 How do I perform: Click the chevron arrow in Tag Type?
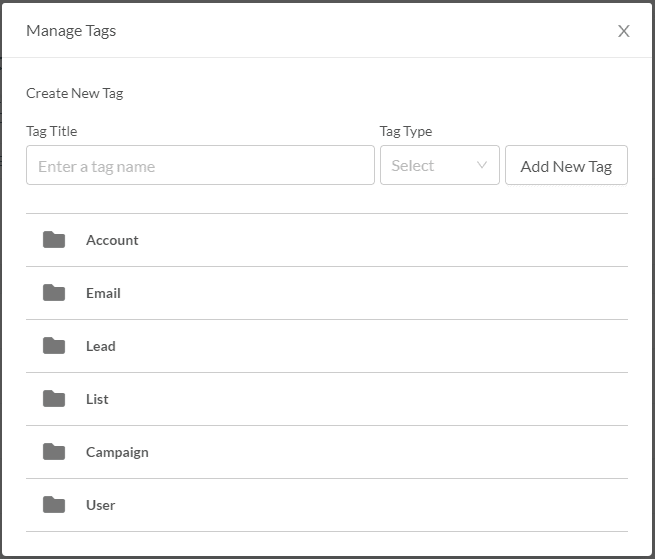(482, 166)
